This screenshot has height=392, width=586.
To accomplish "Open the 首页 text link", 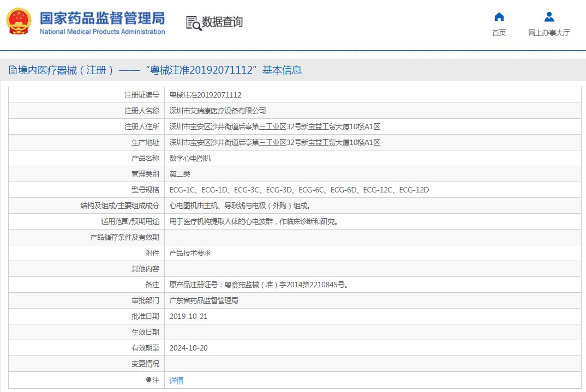I will coord(499,33).
